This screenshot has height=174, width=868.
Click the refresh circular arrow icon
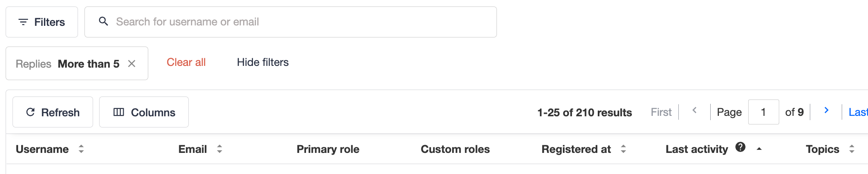point(30,112)
